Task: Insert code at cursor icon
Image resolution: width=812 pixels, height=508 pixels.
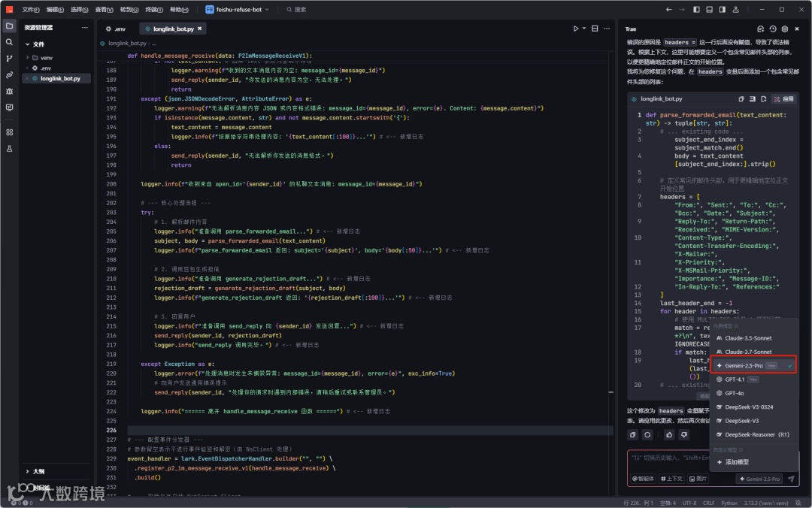Action: [x=753, y=99]
